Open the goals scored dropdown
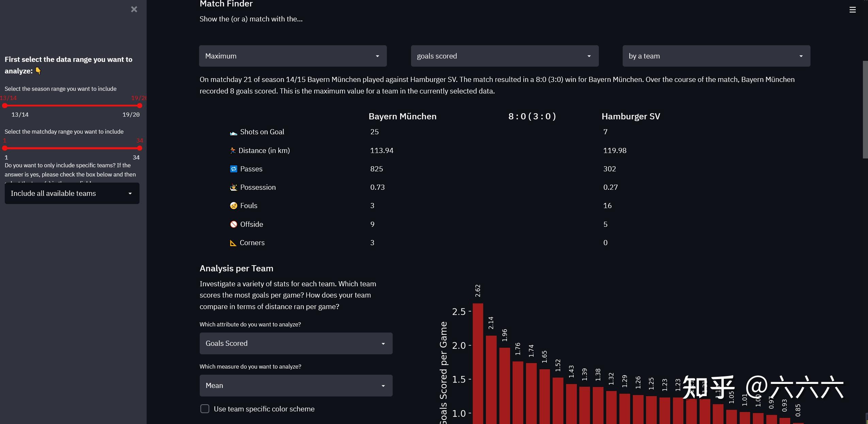868x424 pixels. click(x=504, y=56)
